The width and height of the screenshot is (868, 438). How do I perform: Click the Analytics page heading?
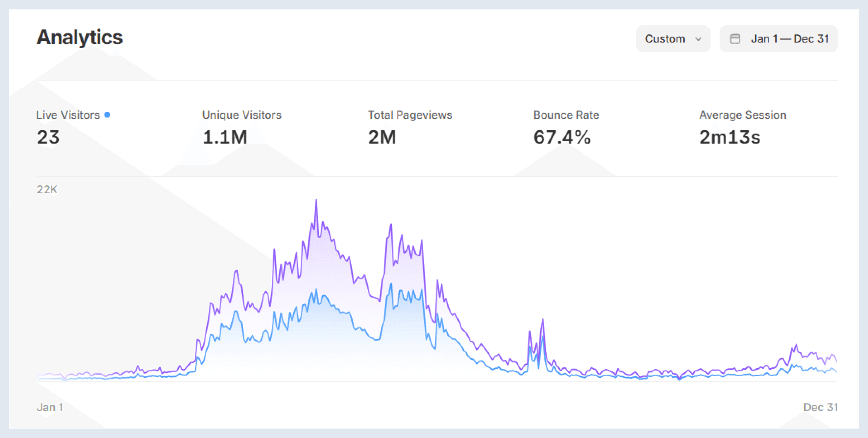[80, 37]
